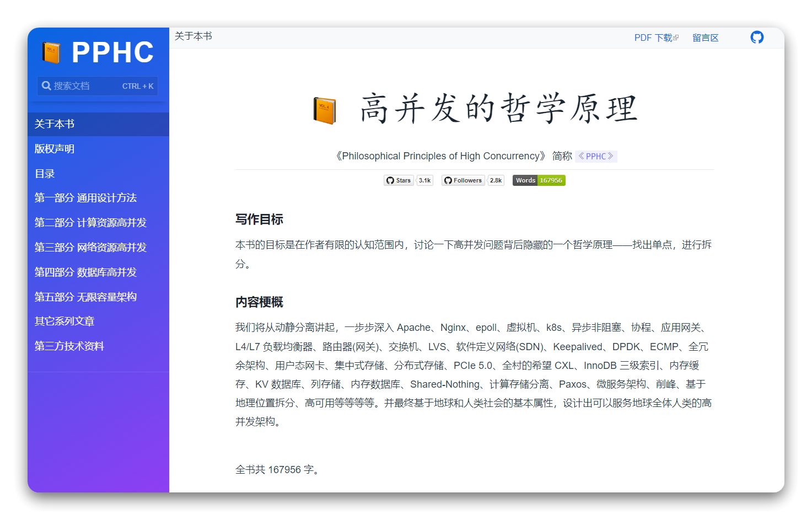Image resolution: width=812 pixels, height=520 pixels.
Task: Click the 3.1k stars count
Action: point(424,180)
